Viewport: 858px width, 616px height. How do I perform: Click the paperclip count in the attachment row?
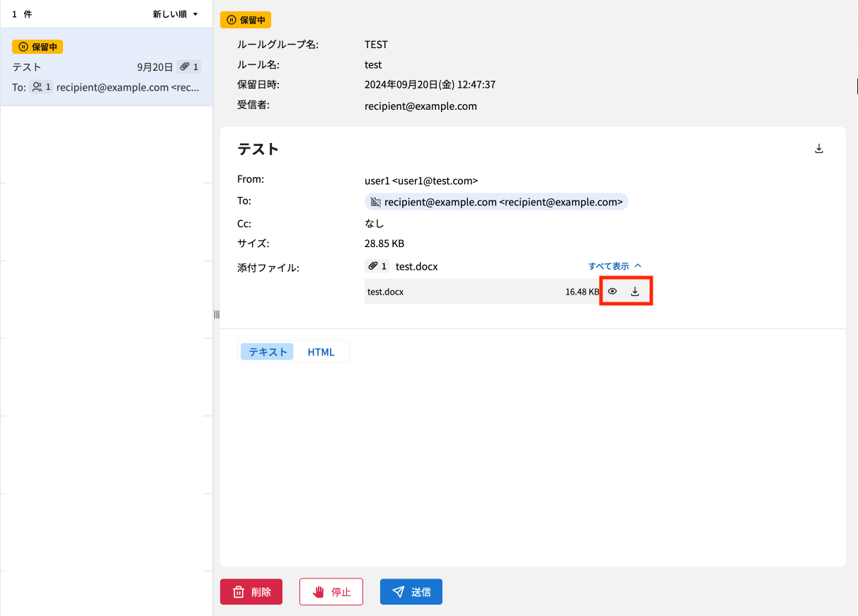point(377,266)
